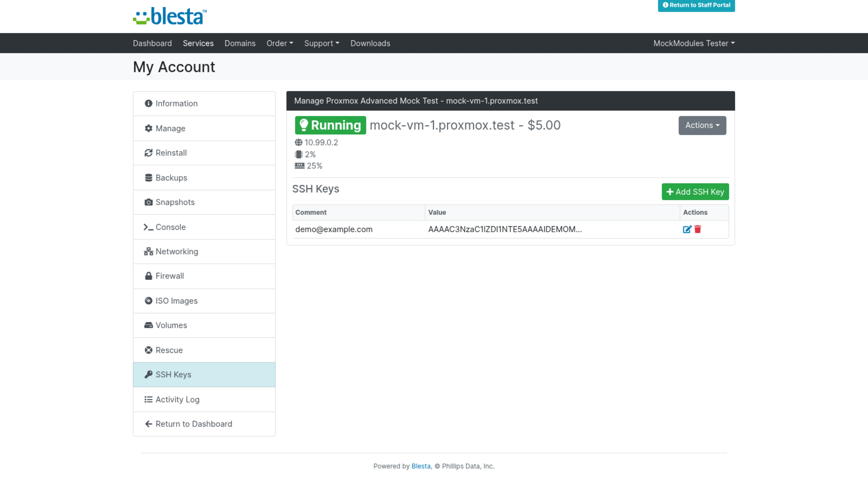Click the plus icon on Add SSH Key
This screenshot has width=868, height=488.
click(x=670, y=192)
